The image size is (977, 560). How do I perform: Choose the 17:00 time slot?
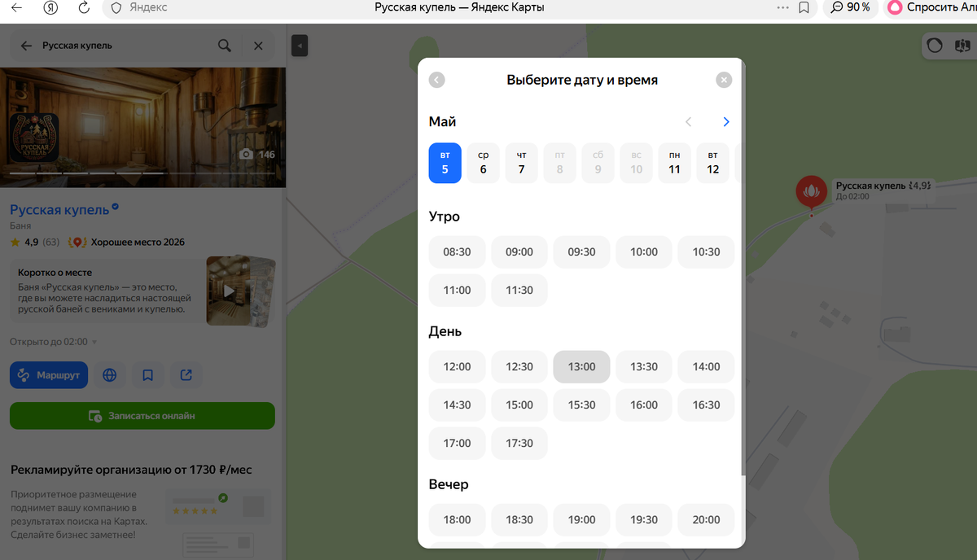[x=457, y=443]
